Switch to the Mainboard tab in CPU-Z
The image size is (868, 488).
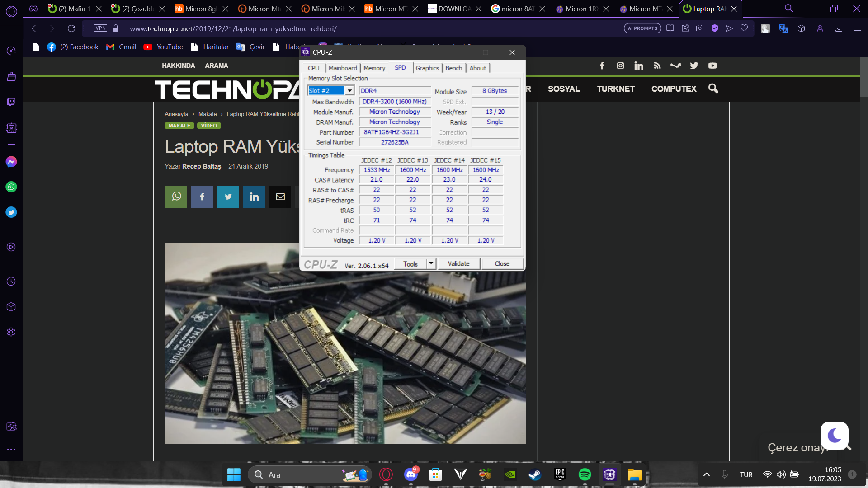point(342,68)
